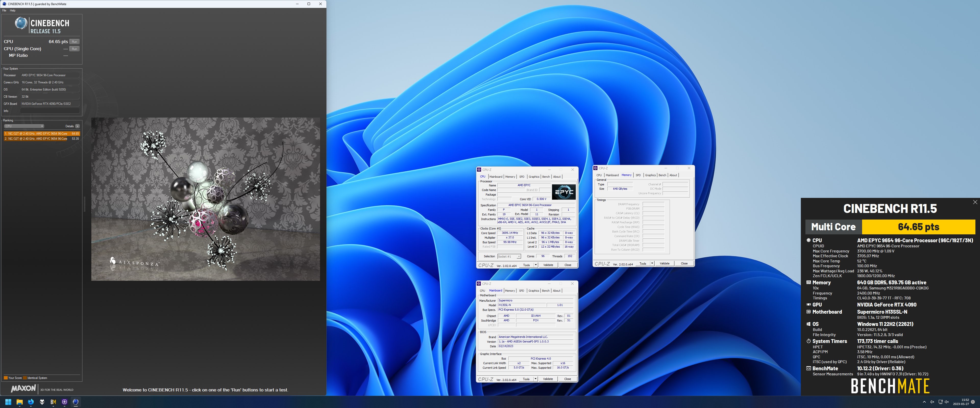Click the Tools button in the CPU-tab CPU-Z window

(526, 265)
